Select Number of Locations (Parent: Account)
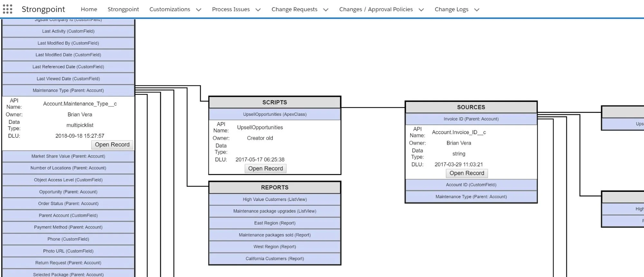 (x=68, y=168)
